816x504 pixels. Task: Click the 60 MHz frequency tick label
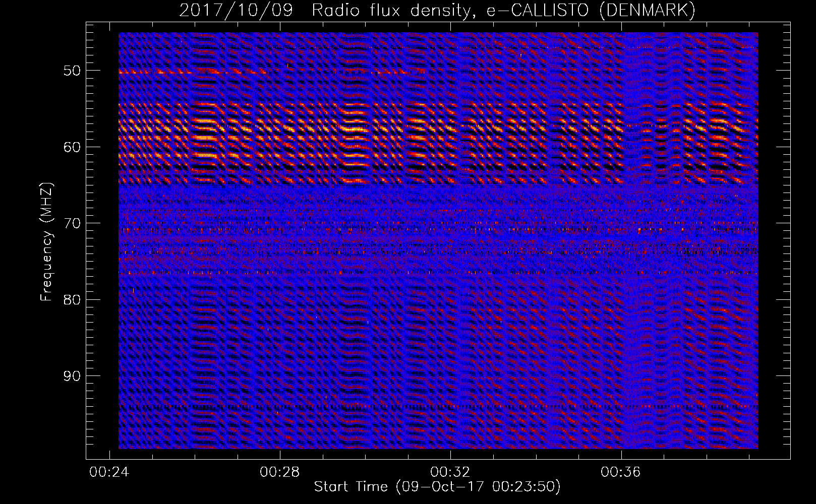pos(72,147)
